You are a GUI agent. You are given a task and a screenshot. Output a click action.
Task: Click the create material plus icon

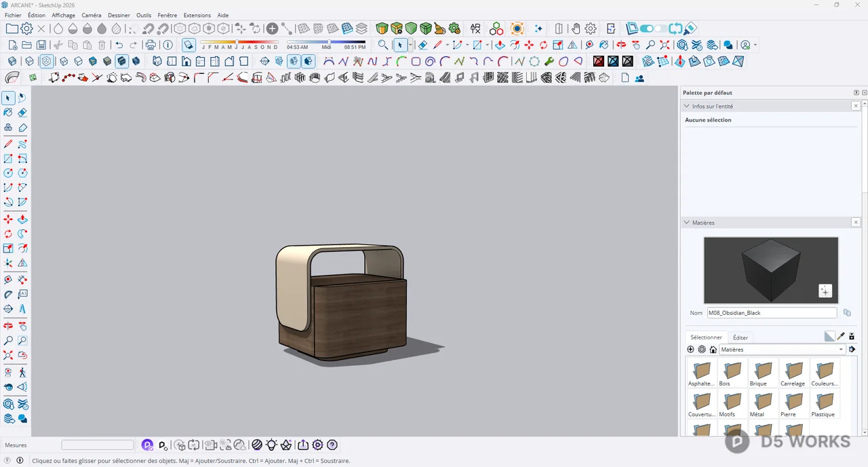pyautogui.click(x=691, y=350)
